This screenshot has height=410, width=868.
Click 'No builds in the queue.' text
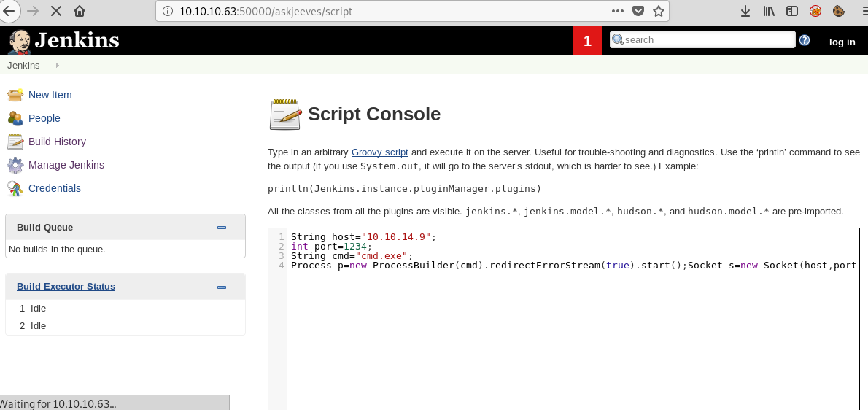click(x=57, y=249)
